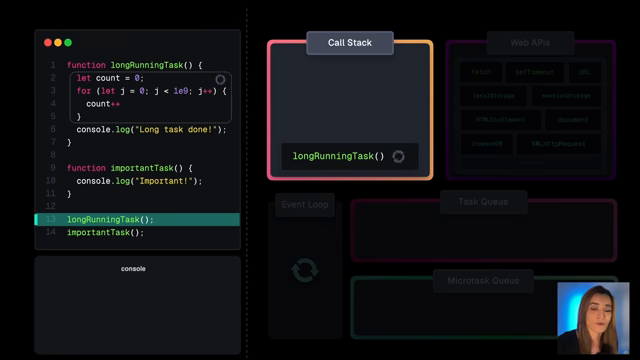Click the 'count++' line
640x360 pixels.
(103, 104)
